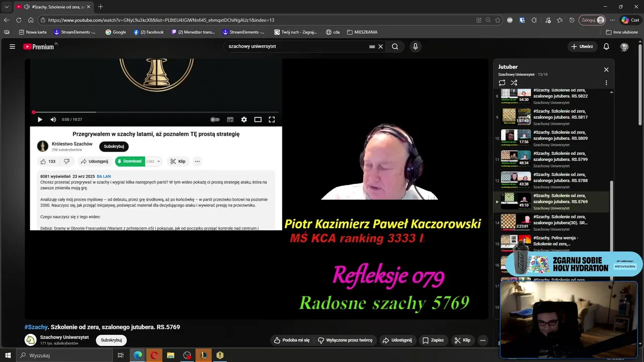Open the MIESZKANIA bookmarks folder
The height and width of the screenshot is (362, 644).
click(x=362, y=32)
